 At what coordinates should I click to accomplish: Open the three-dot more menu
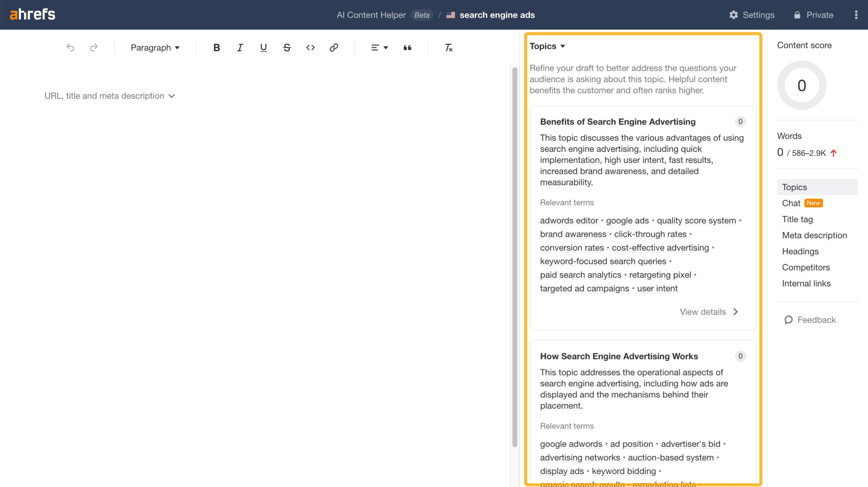(856, 15)
